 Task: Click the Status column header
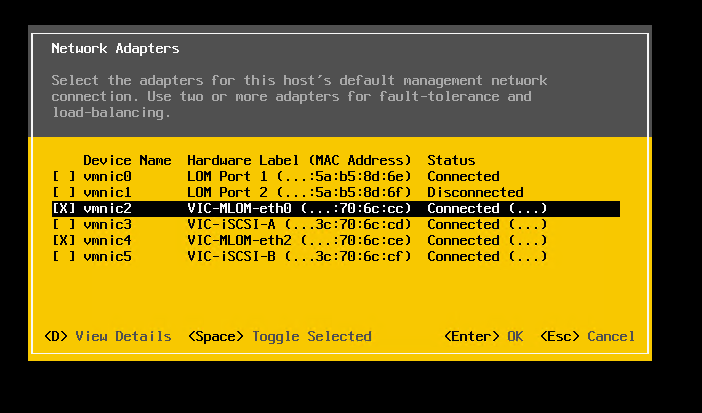coord(451,160)
